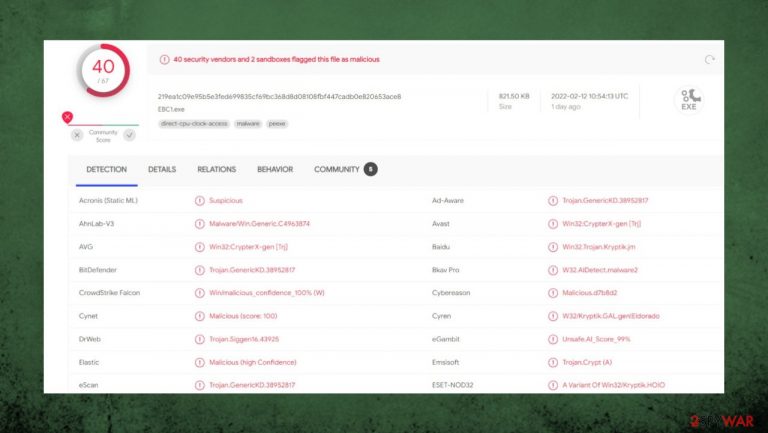
Task: Click the malware tag
Action: pos(248,124)
